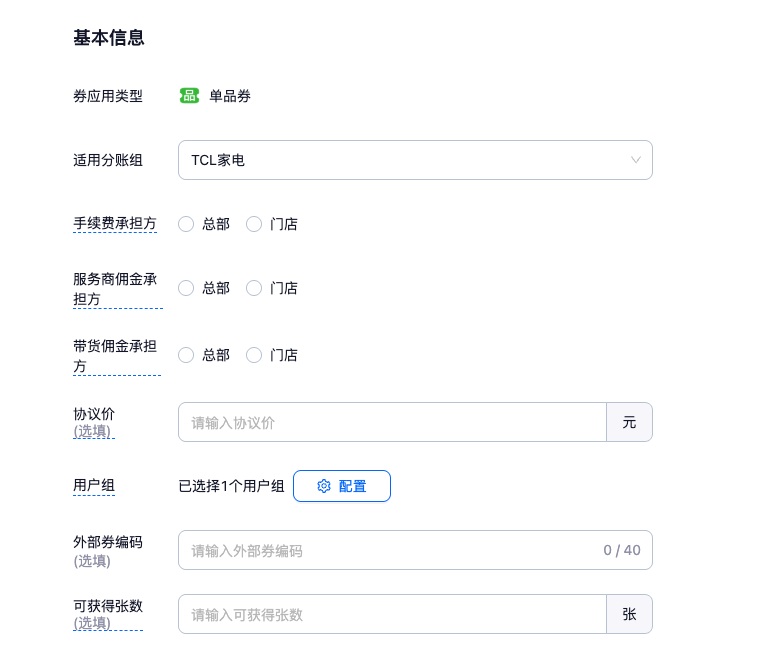Select 门店 for 手续费承担方

pos(254,224)
